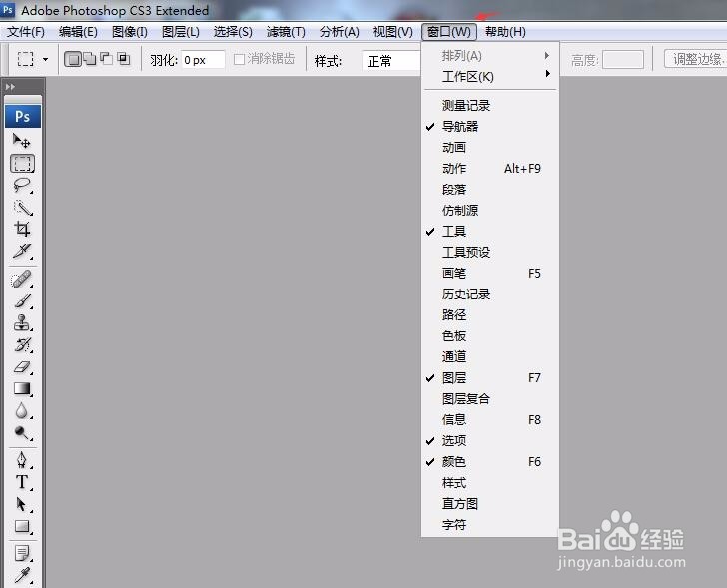Select the Lasso tool
The height and width of the screenshot is (588, 727).
pos(22,185)
